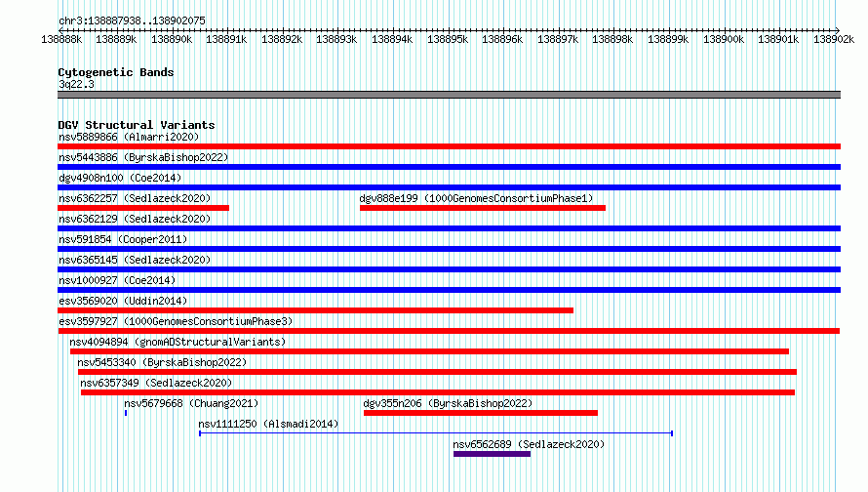Open the dgv4908n100 (Coe2014) label
Screen dimensions: 868x492
coord(120,178)
